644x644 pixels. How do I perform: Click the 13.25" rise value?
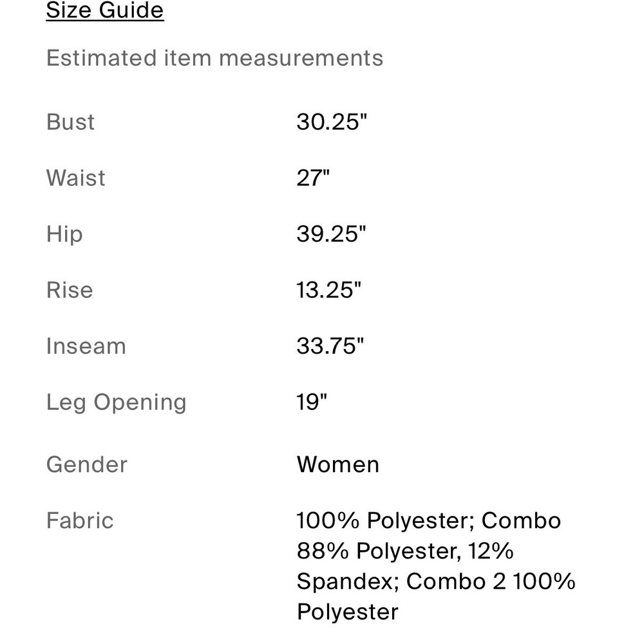pos(328,290)
